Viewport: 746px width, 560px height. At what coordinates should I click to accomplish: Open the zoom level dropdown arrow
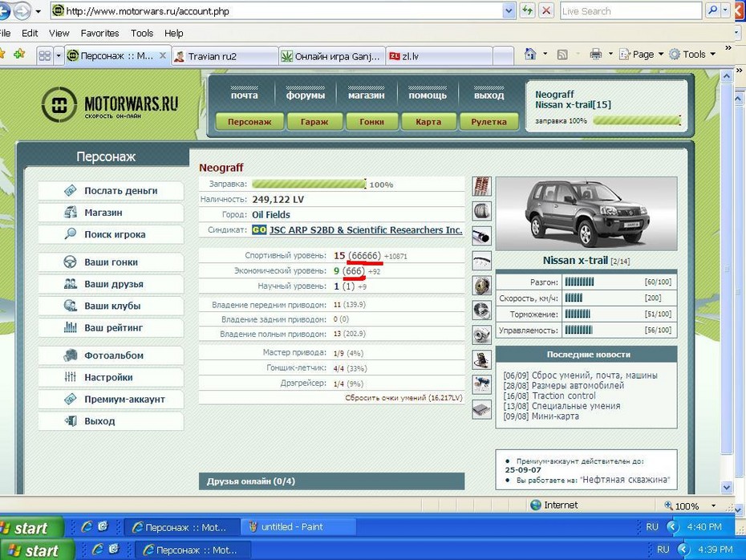(713, 505)
